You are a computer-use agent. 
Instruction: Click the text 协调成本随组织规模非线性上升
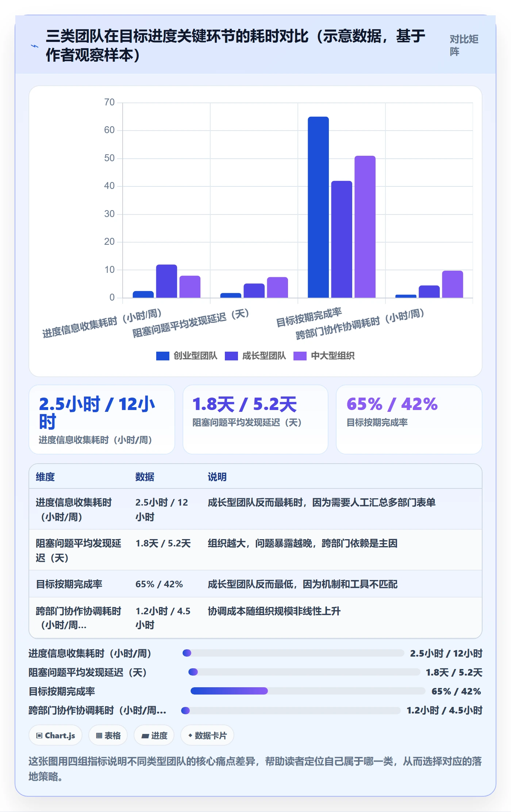[x=274, y=611]
